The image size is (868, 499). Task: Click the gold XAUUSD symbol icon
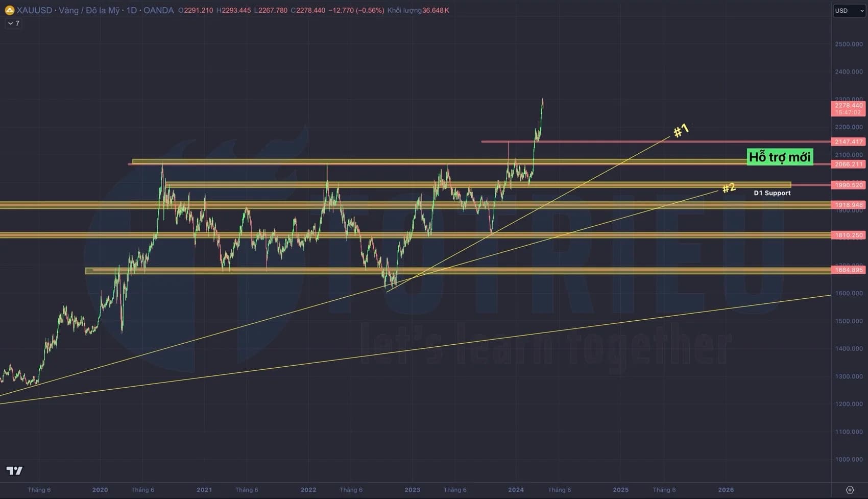click(9, 10)
